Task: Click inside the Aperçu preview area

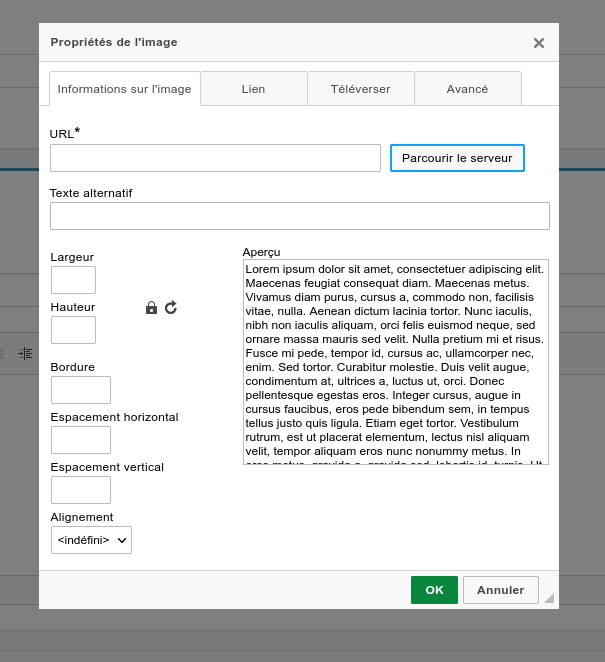Action: click(x=395, y=362)
